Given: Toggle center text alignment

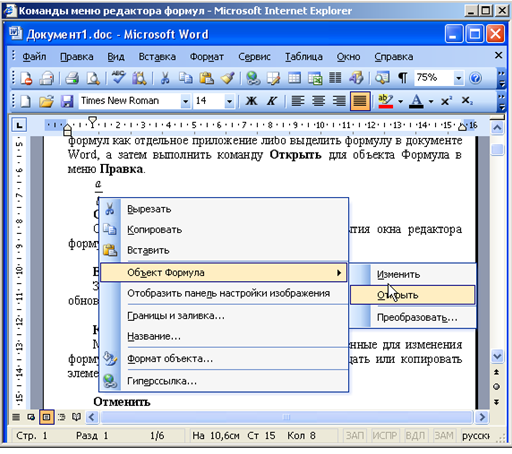Looking at the screenshot, I should [x=319, y=101].
